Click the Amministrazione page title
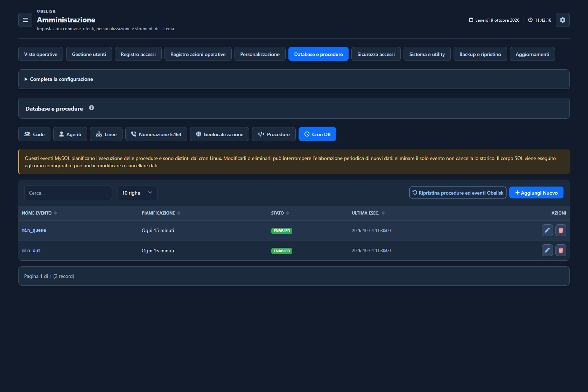Viewport: 588px width, 392px height. tap(66, 20)
